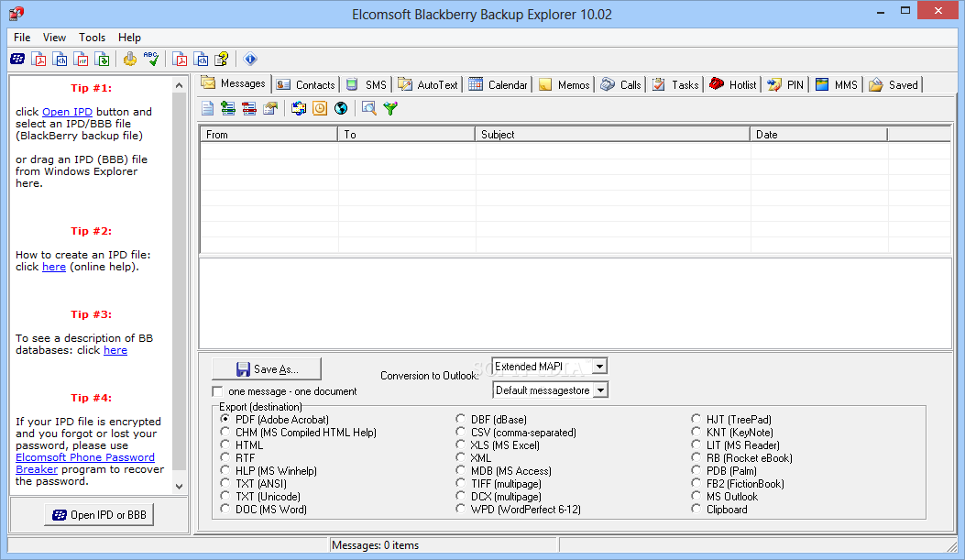Click the HTML export icon left of the RTF icon
The width and height of the screenshot is (965, 560).
(x=60, y=59)
